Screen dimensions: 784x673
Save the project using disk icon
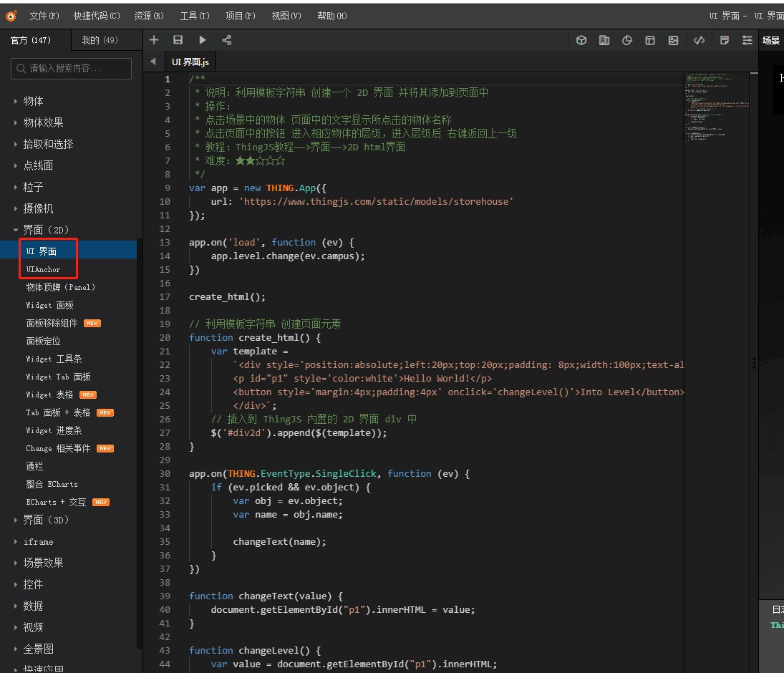pyautogui.click(x=178, y=40)
